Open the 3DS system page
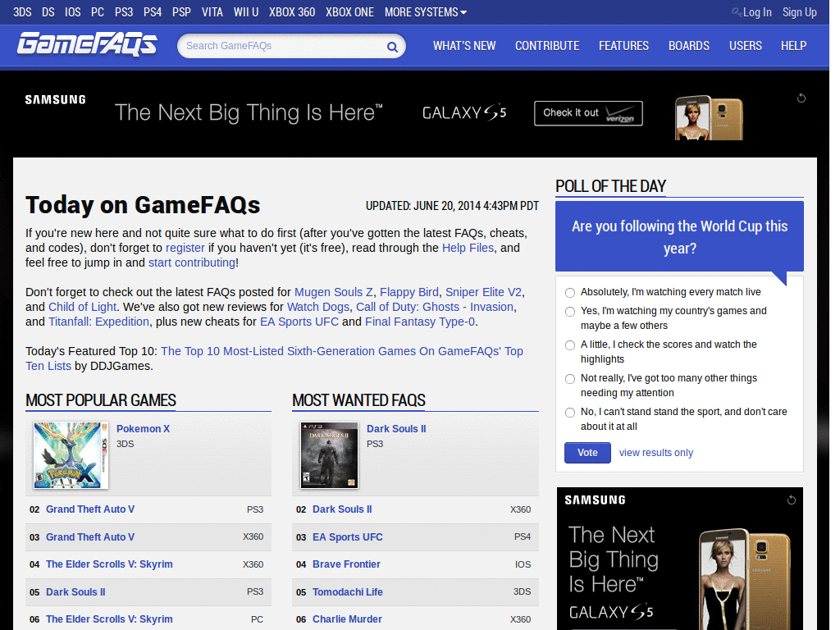The image size is (840, 630). point(22,11)
